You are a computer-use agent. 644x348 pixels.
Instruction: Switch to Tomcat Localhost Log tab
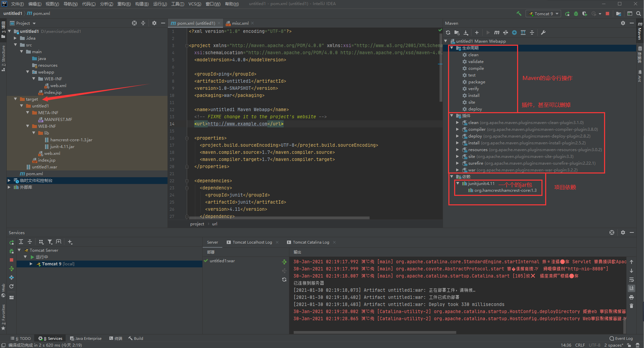252,242
